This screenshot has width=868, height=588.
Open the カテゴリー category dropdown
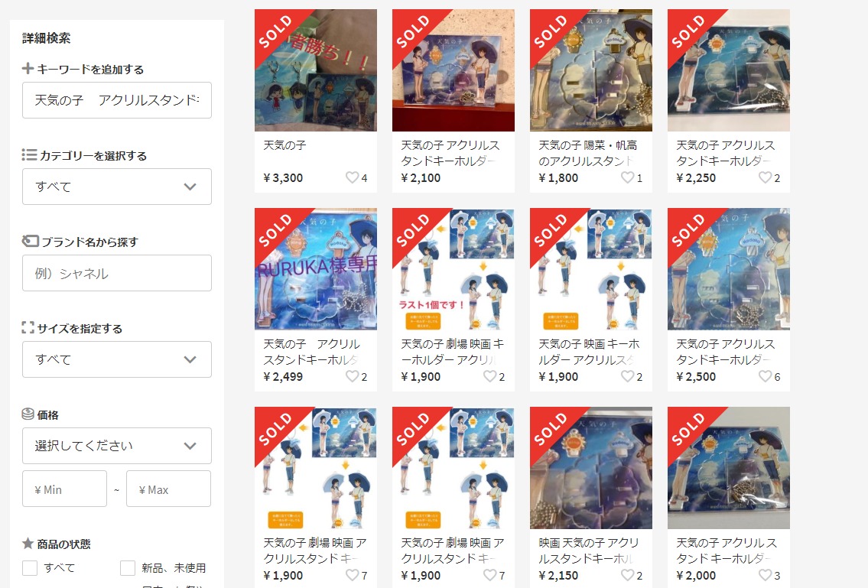[117, 187]
